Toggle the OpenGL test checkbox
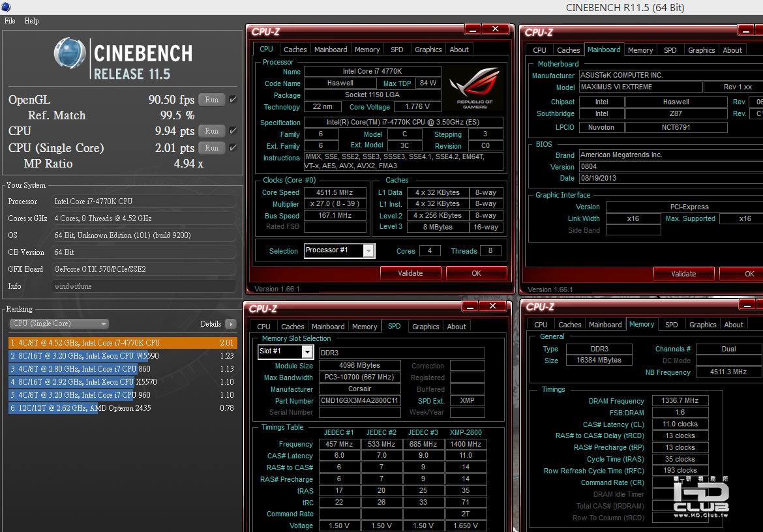The image size is (763, 532). coord(233,99)
